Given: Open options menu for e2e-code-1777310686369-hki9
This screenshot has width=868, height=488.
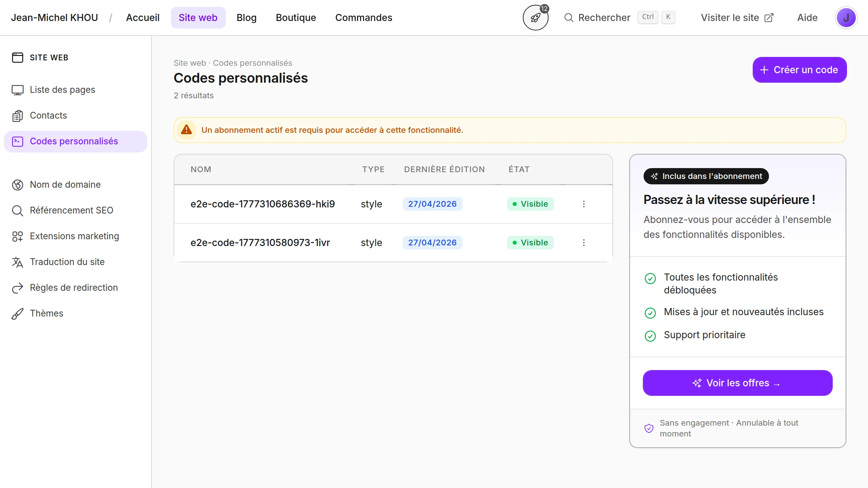Looking at the screenshot, I should [584, 204].
